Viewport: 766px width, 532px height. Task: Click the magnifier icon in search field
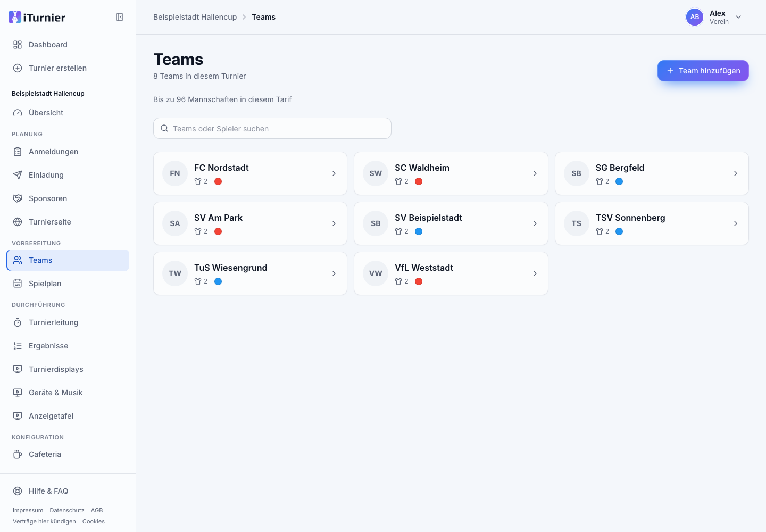tap(164, 128)
